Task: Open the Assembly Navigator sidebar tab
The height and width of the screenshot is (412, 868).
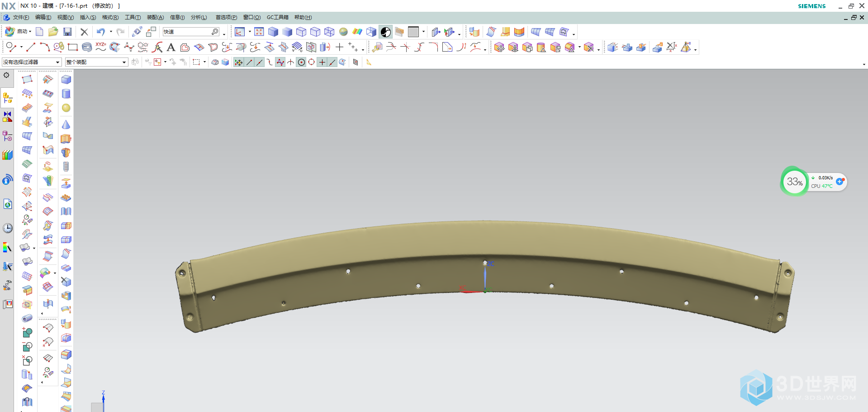Action: coord(8,97)
